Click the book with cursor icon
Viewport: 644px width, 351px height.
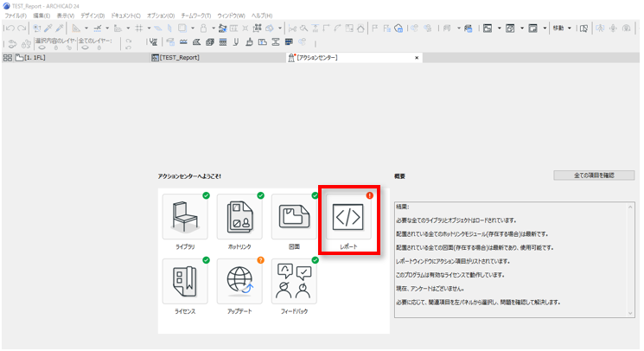click(583, 29)
